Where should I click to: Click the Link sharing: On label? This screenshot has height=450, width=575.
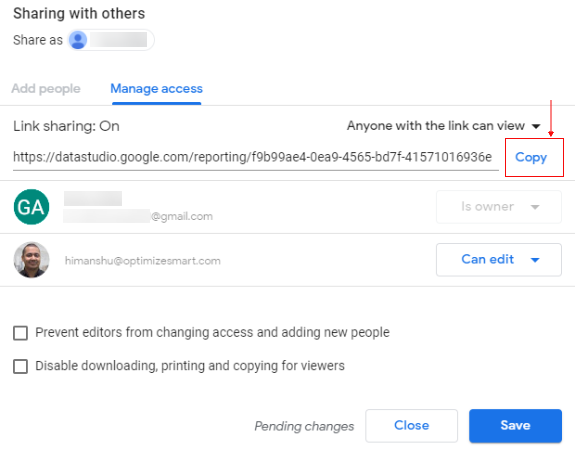coord(66,126)
